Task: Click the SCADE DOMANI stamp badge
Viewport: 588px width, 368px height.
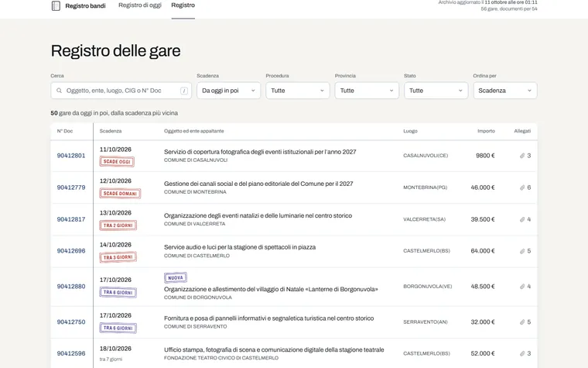Action: [120, 194]
